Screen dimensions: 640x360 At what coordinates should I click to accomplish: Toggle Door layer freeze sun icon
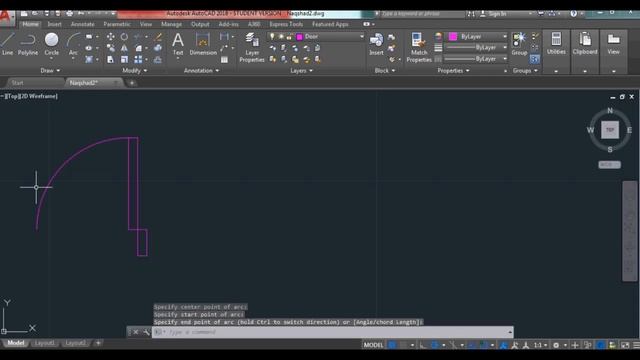pyautogui.click(x=281, y=37)
